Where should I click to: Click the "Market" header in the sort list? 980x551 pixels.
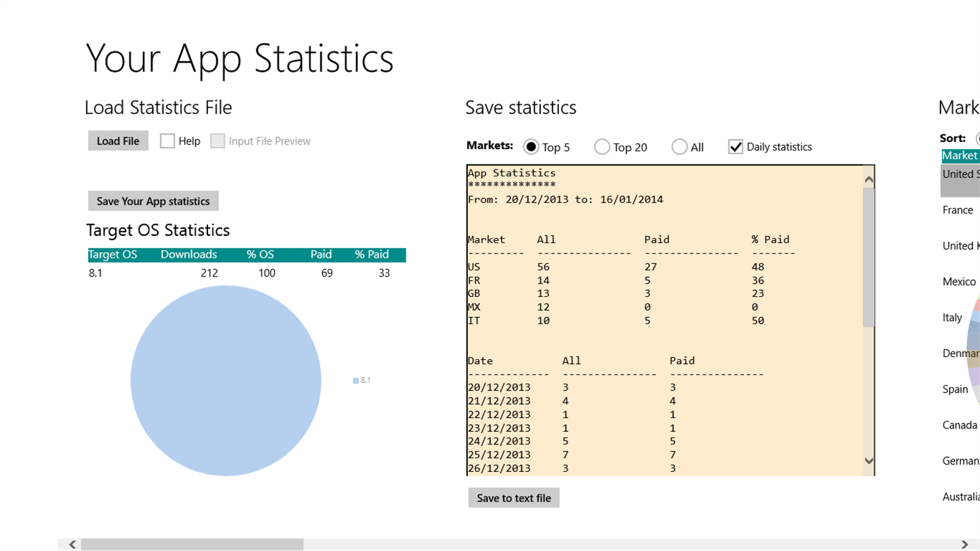tap(960, 155)
